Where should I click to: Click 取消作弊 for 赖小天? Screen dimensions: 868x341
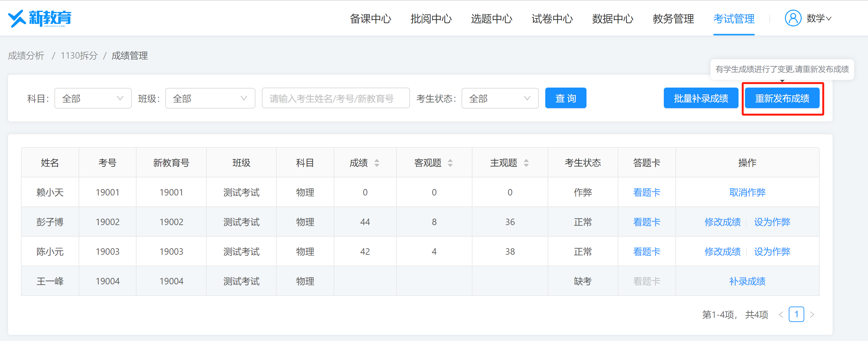tap(747, 193)
